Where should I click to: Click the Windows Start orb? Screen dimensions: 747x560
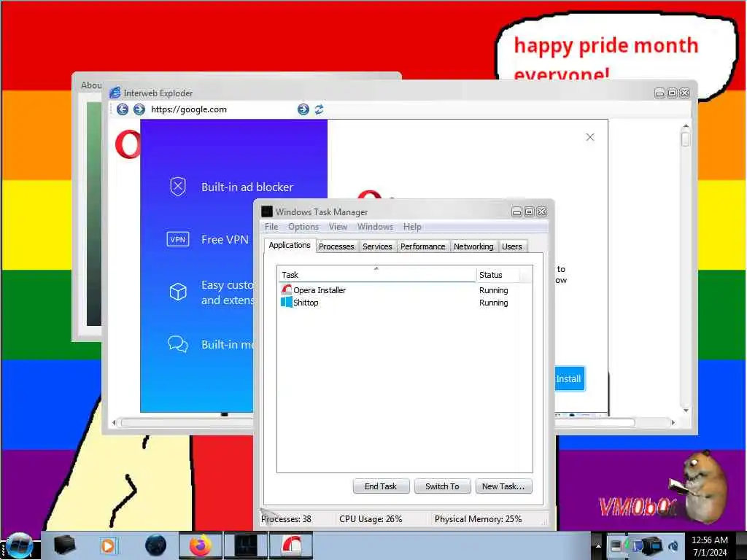[19, 545]
